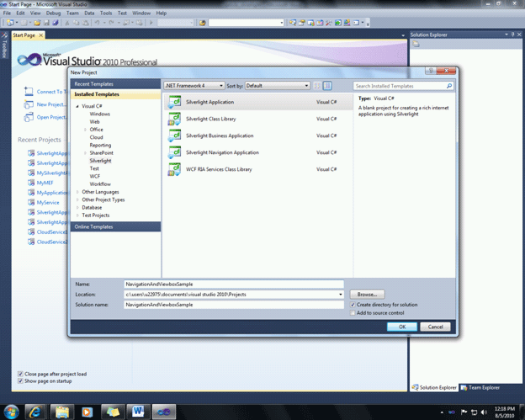Open the Toolbox side panel tab
525x420 pixels.
tap(4, 45)
